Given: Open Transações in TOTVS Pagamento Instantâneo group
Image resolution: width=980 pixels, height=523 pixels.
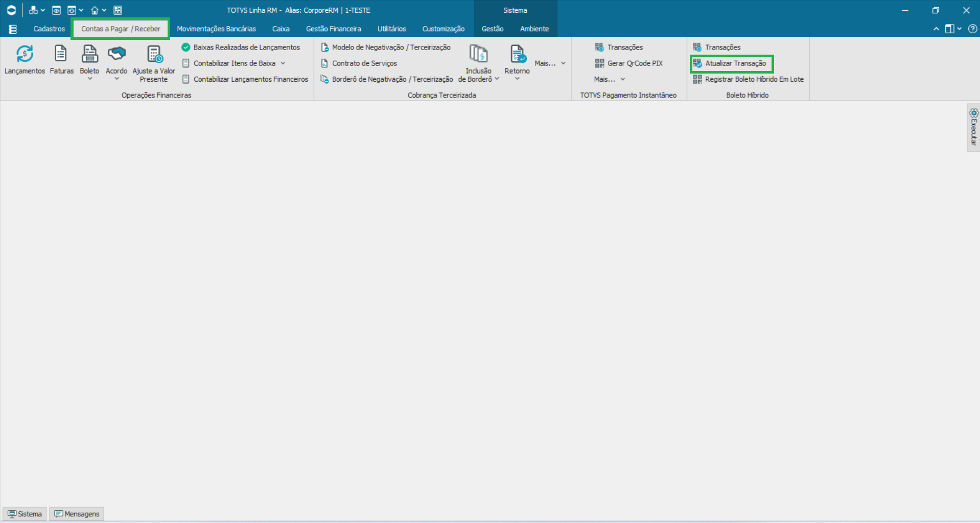Looking at the screenshot, I should [x=619, y=47].
